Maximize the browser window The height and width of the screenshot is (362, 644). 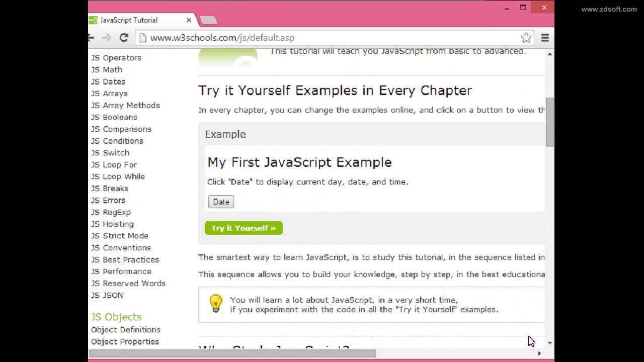523,8
